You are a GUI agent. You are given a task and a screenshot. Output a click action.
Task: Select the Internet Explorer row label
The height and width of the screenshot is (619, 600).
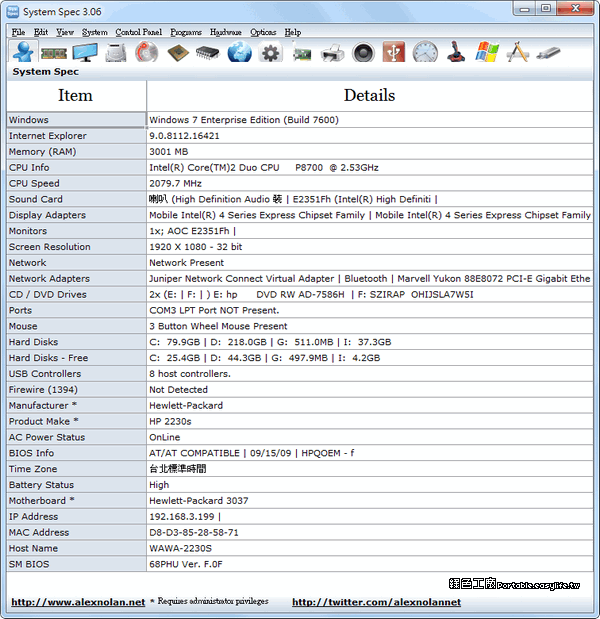(76, 136)
